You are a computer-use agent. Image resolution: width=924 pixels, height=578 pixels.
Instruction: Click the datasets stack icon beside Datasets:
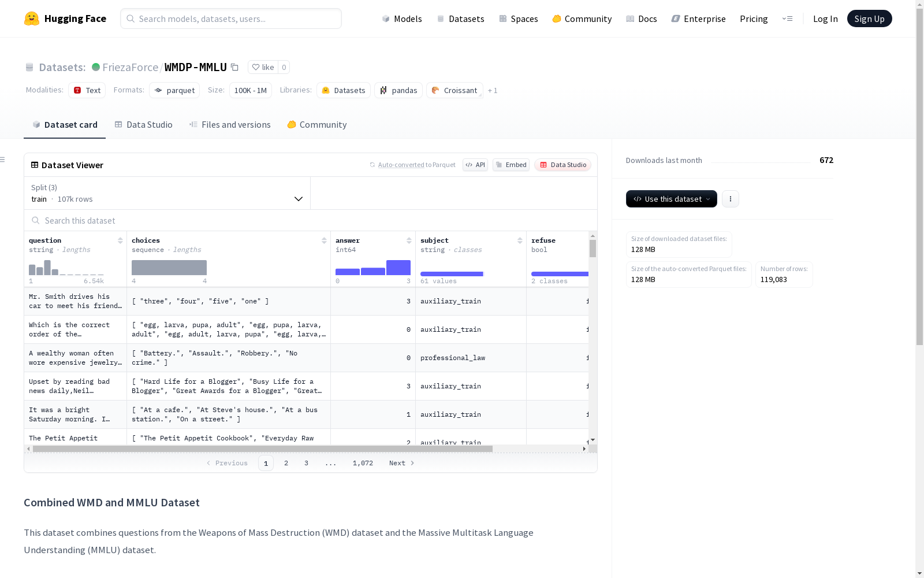[29, 67]
